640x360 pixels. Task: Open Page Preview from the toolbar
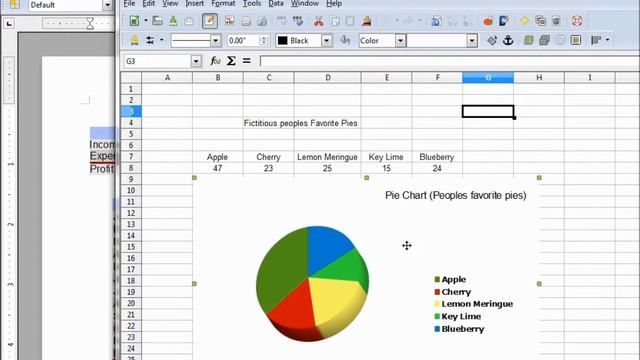(x=262, y=21)
